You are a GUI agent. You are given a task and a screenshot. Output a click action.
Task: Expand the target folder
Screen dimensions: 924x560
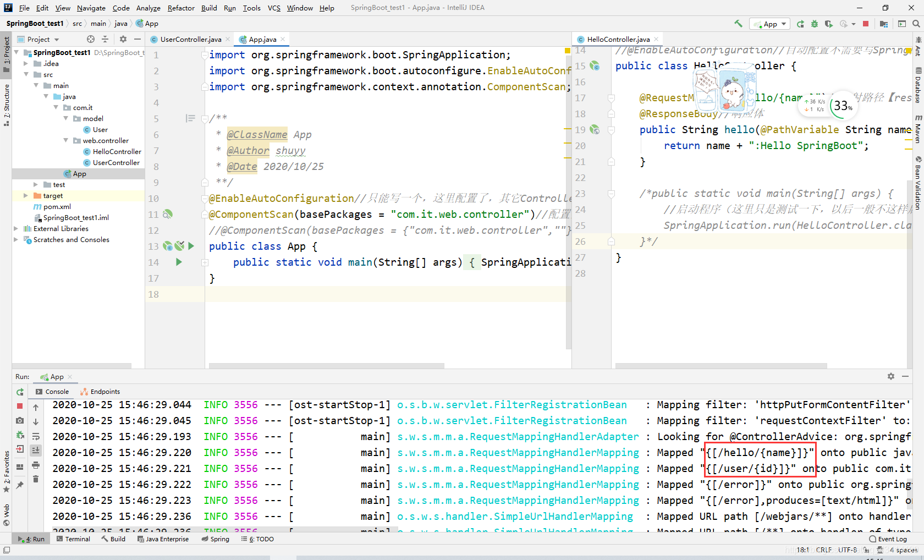[26, 195]
